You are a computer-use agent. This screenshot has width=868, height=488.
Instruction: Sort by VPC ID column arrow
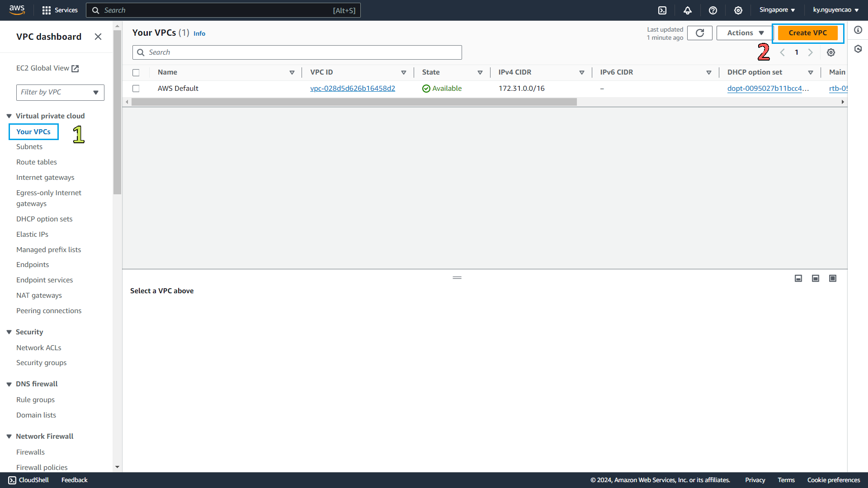(404, 72)
